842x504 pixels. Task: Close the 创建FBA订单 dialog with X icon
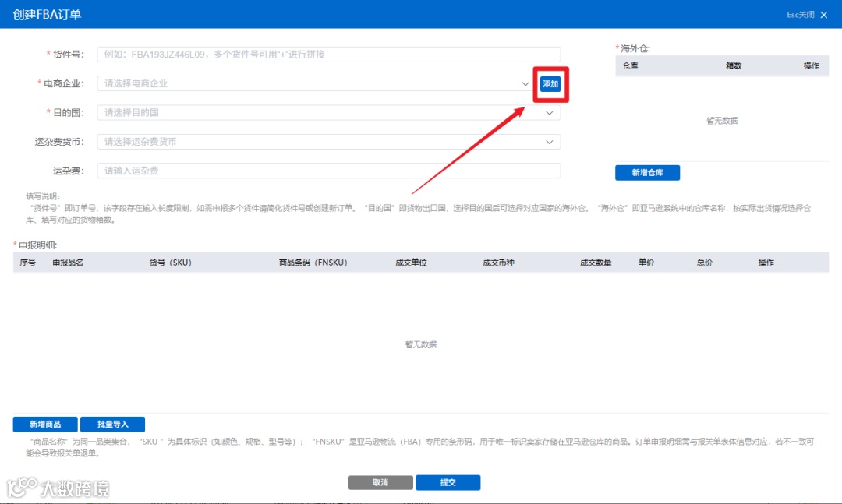(824, 15)
